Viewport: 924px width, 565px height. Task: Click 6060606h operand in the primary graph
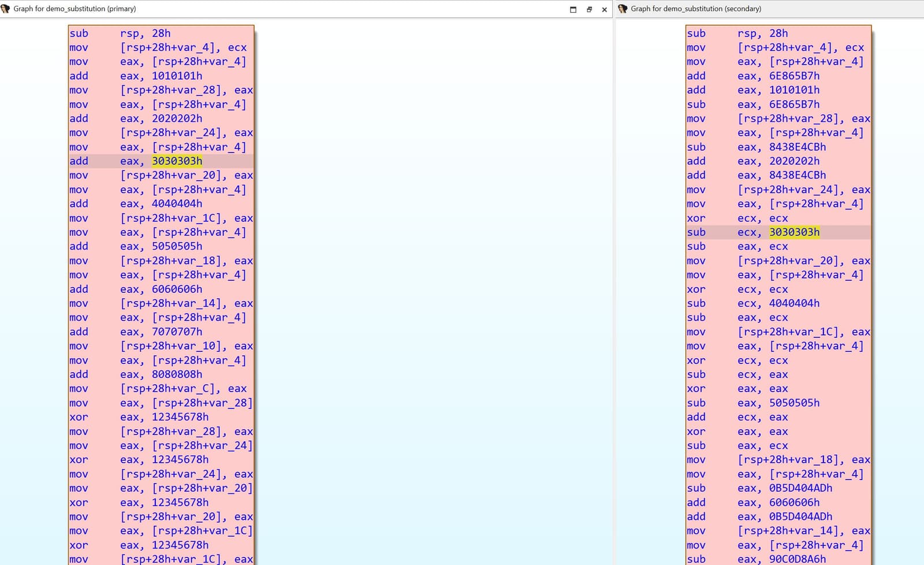(177, 289)
